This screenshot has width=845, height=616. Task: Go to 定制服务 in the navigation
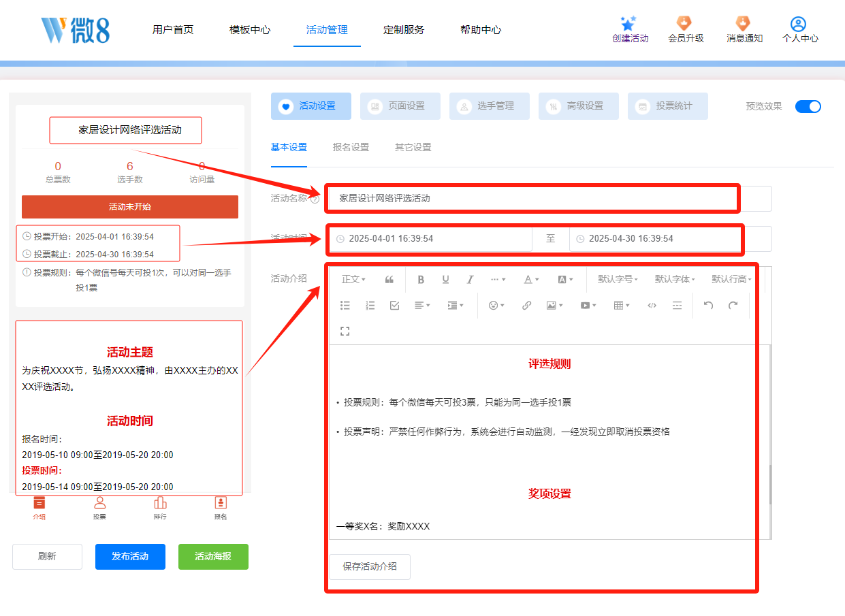pos(404,30)
